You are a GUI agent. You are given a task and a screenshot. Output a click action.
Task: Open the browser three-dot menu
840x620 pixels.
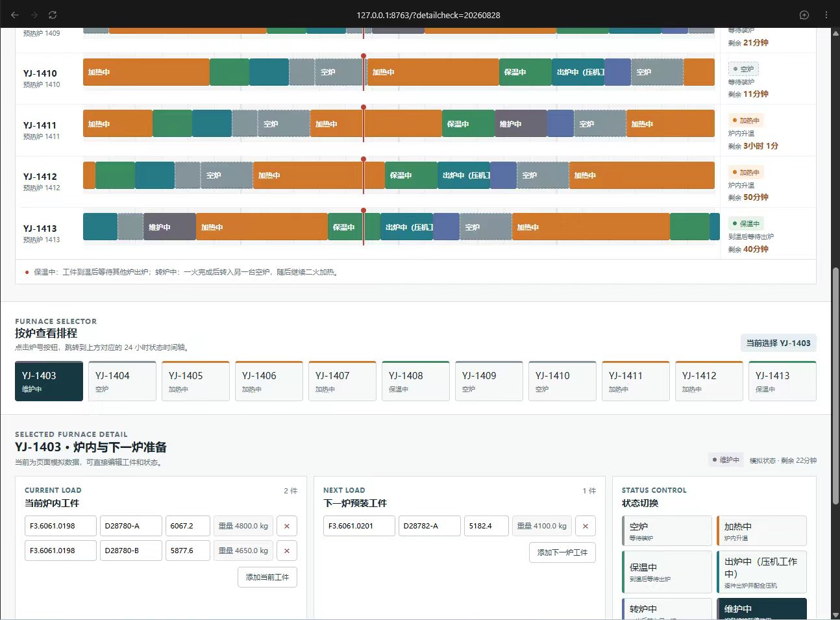pos(826,15)
